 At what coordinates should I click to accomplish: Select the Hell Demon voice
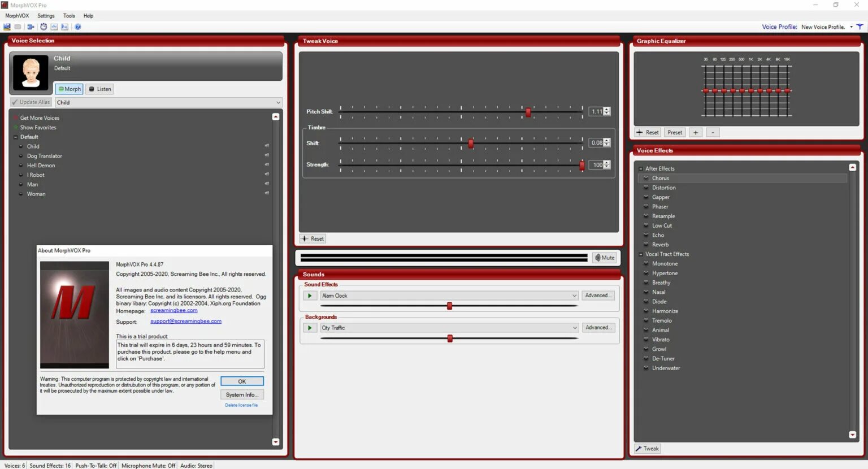point(41,166)
